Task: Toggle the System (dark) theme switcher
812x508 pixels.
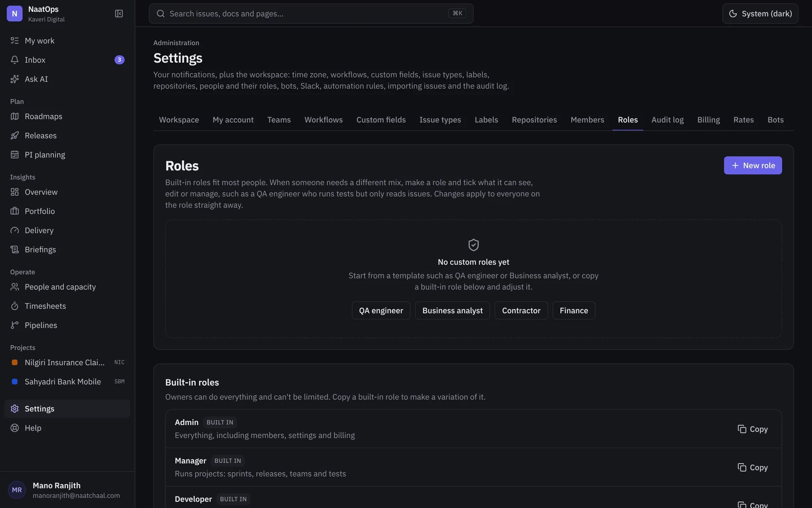Action: coord(760,14)
